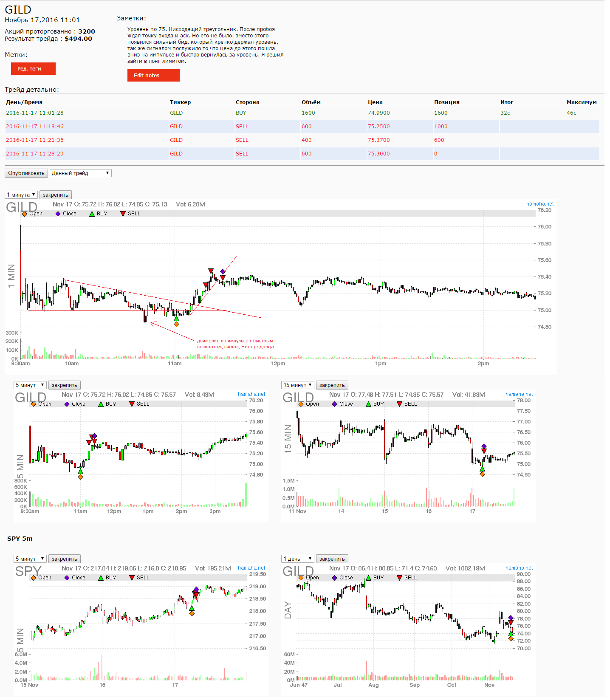Click the "Позиция" column header
This screenshot has width=610, height=700.
pyautogui.click(x=447, y=102)
